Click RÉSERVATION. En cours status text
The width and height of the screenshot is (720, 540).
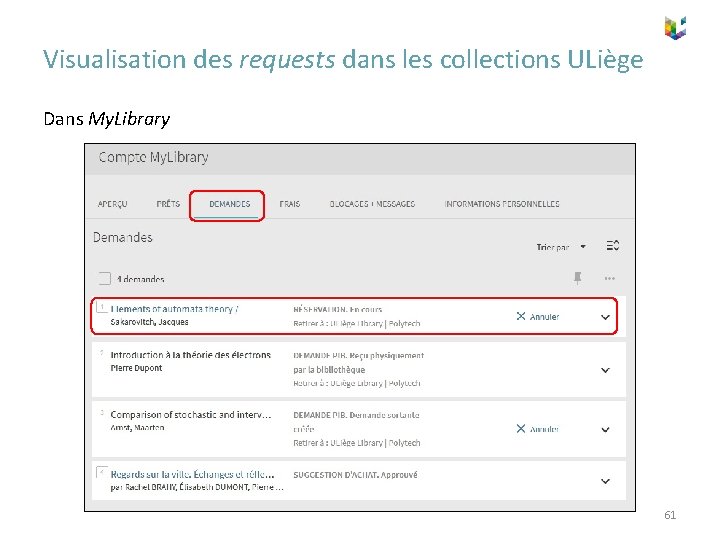pyautogui.click(x=338, y=309)
